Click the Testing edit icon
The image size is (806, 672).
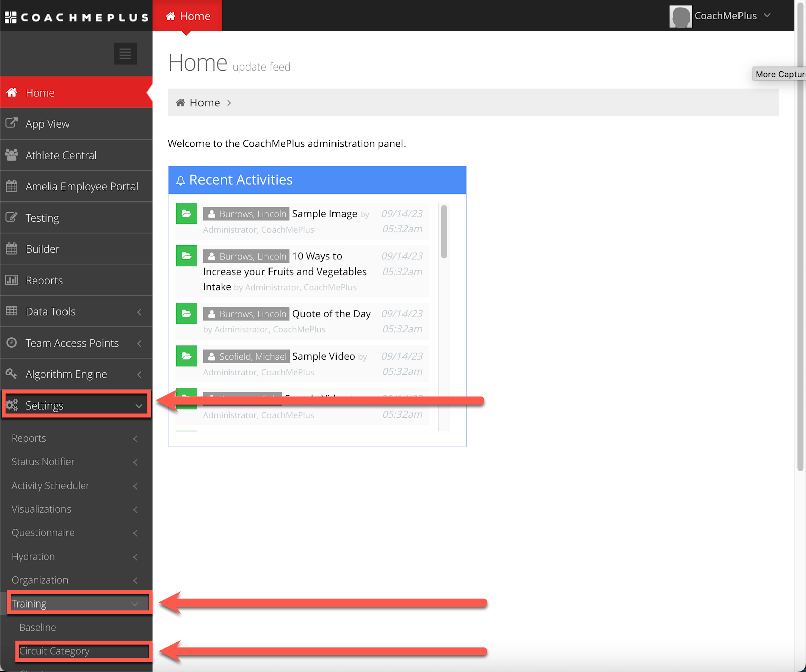12,217
